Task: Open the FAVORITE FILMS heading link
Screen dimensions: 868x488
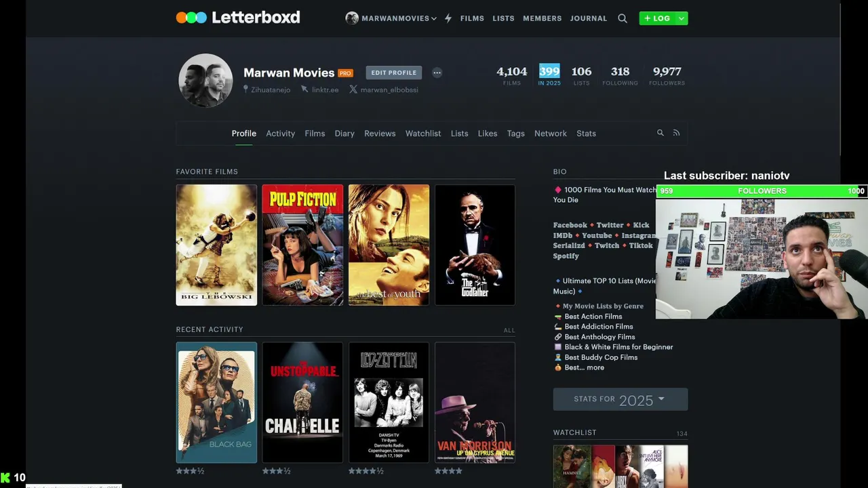Action: (207, 171)
